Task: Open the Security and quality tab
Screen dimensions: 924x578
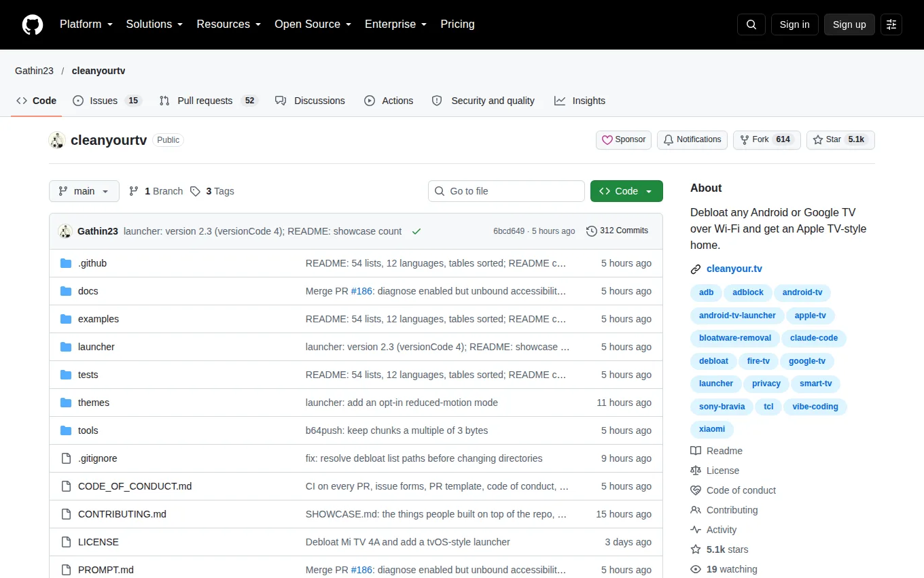Action: pyautogui.click(x=483, y=101)
